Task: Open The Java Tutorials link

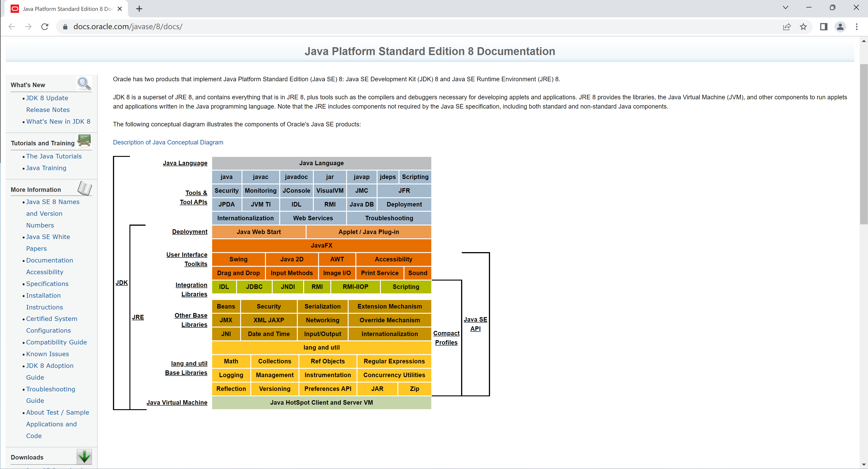Action: (54, 156)
